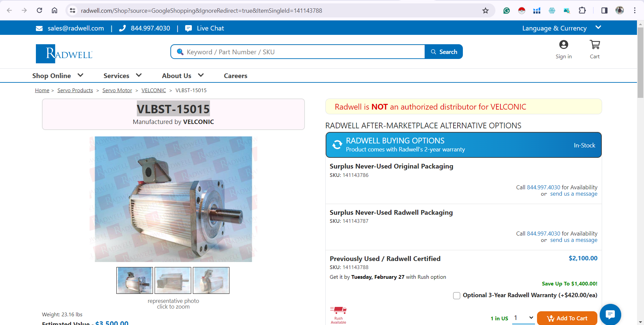Enable Optional 3-Year Radwell Warranty checkbox
The height and width of the screenshot is (325, 644).
(457, 296)
